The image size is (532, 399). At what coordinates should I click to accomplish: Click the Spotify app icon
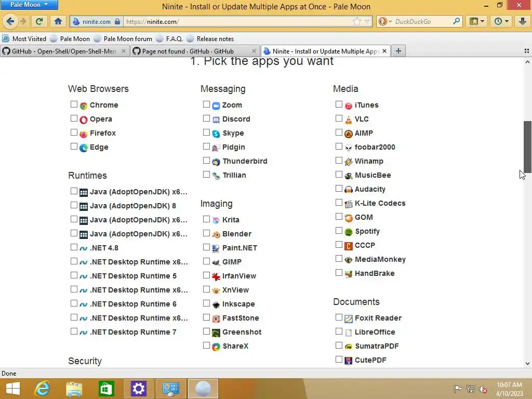click(x=349, y=232)
